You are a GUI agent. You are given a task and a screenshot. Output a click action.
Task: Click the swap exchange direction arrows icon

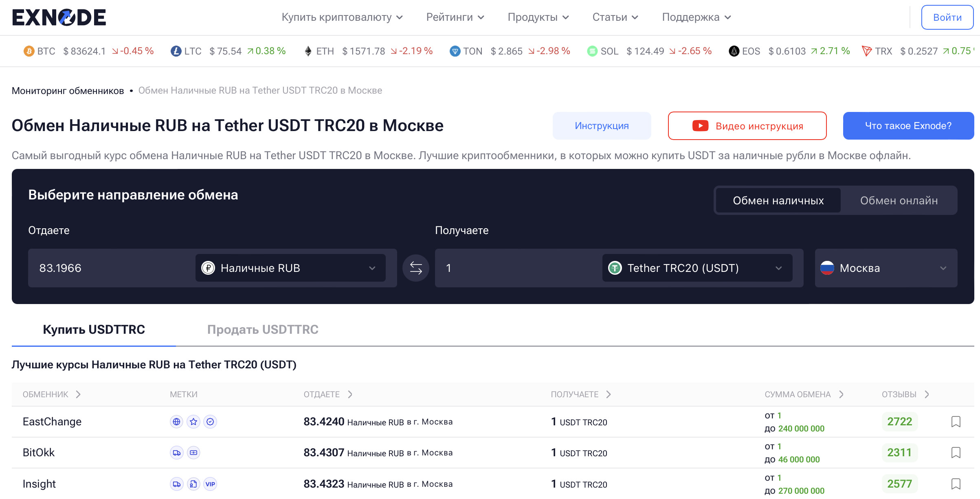(415, 268)
